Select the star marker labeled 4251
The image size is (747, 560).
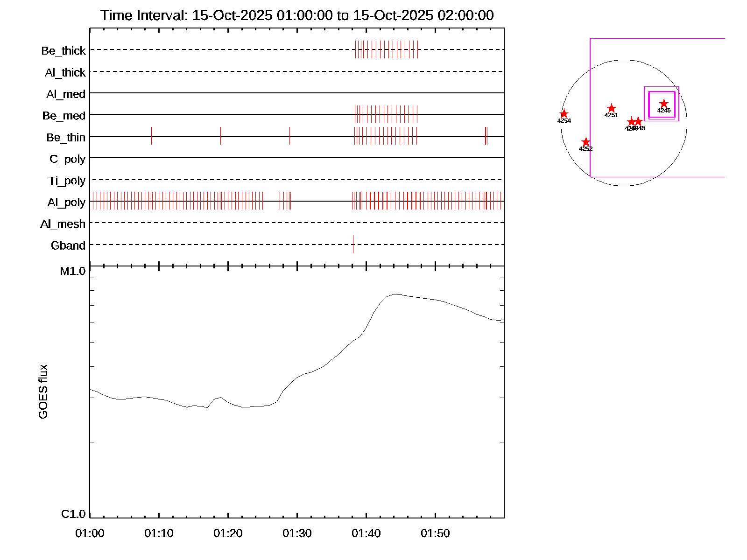pos(611,108)
